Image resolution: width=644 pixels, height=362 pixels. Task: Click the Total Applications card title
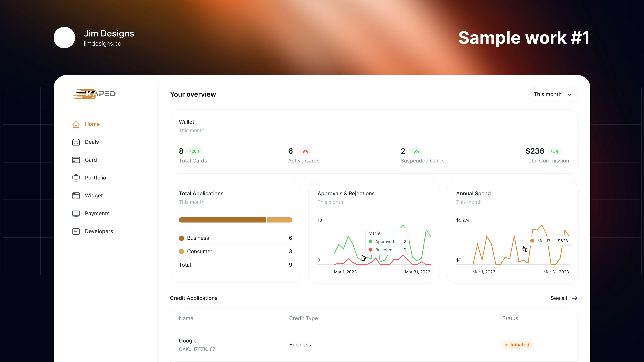tap(201, 194)
